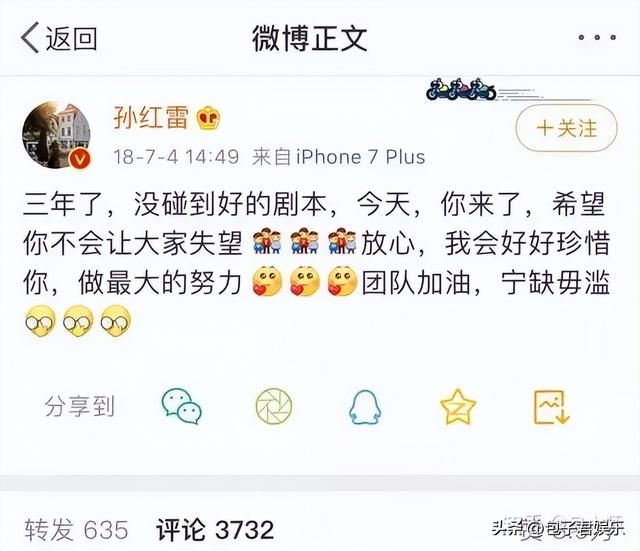
Task: Open the three-dot more options menu
Action: [597, 37]
